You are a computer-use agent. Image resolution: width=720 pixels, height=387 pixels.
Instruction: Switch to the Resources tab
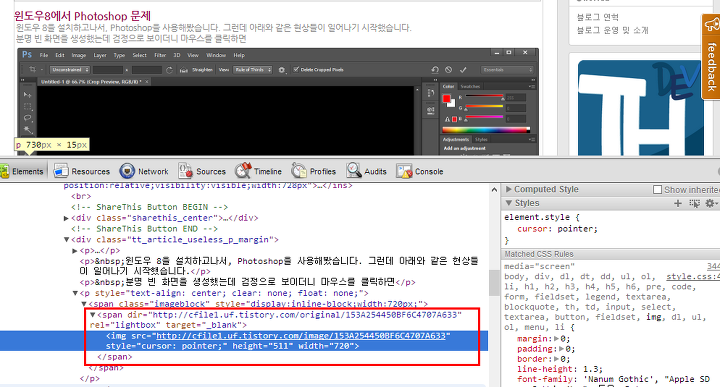(82, 171)
